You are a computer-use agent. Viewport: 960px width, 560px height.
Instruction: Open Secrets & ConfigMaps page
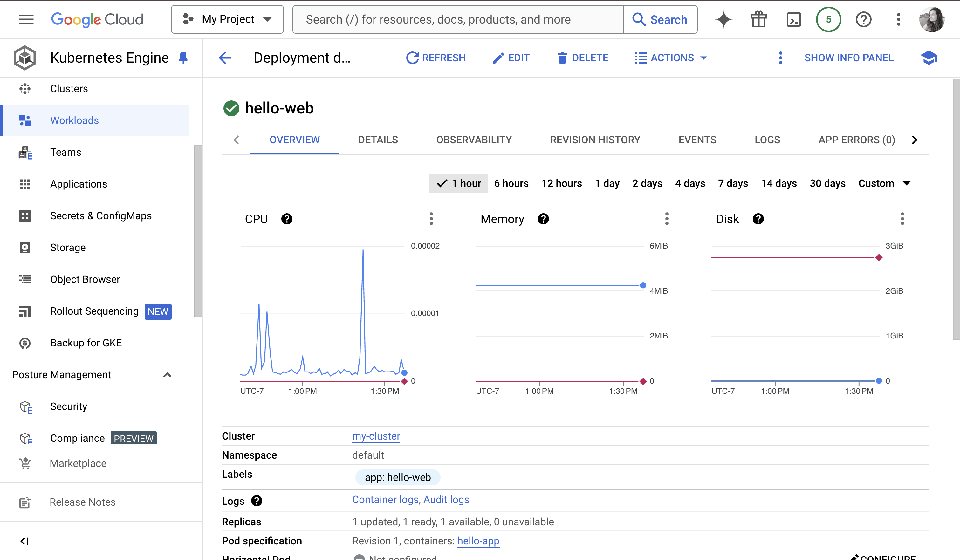(95, 216)
